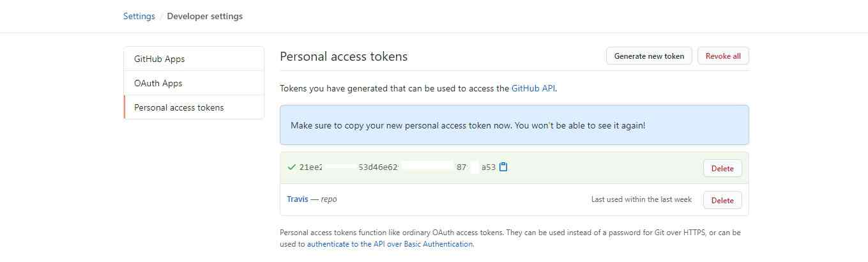The width and height of the screenshot is (868, 262).
Task: Click the blue copy-your-token notice banner
Action: 514,125
